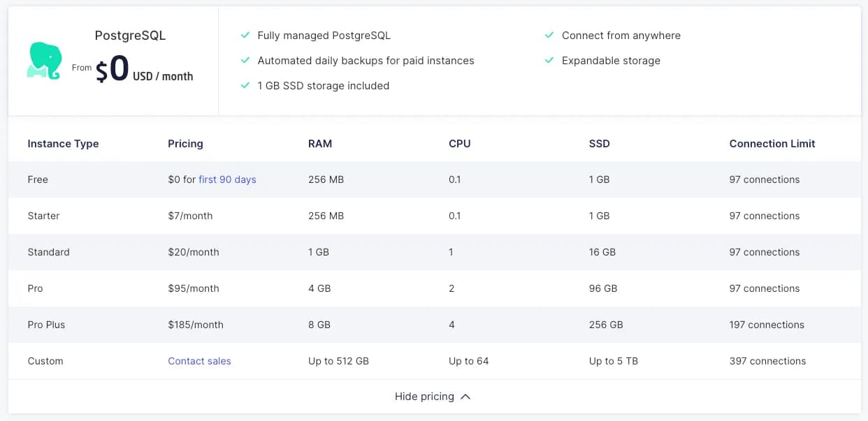Click checkmark beside Fully managed PostgreSQL
868x421 pixels.
click(245, 35)
